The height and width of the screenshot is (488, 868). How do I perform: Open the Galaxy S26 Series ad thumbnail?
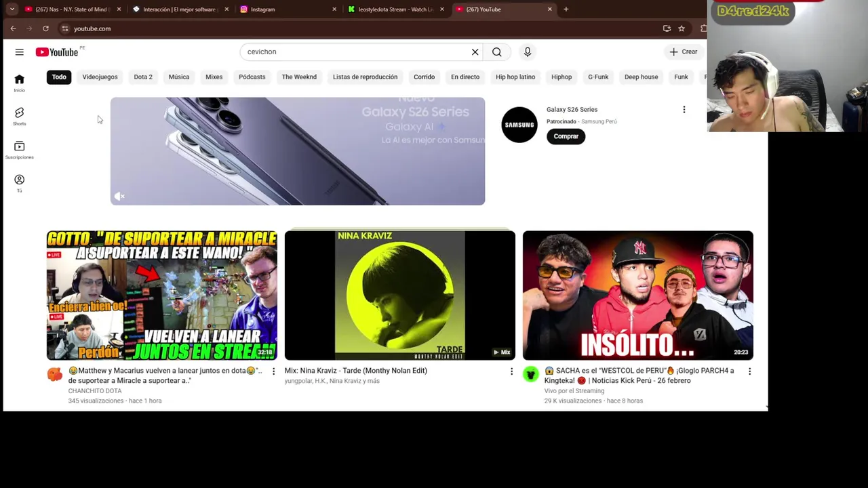(298, 151)
